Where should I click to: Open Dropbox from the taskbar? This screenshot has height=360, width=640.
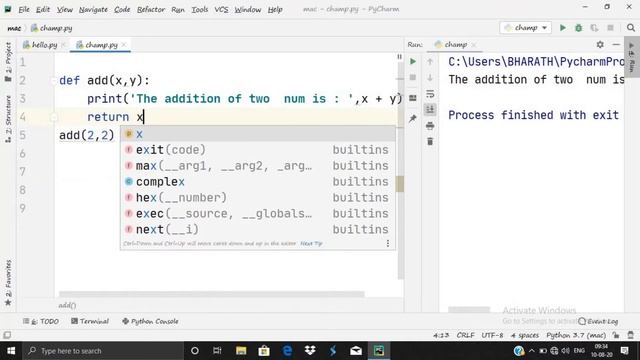click(x=310, y=351)
